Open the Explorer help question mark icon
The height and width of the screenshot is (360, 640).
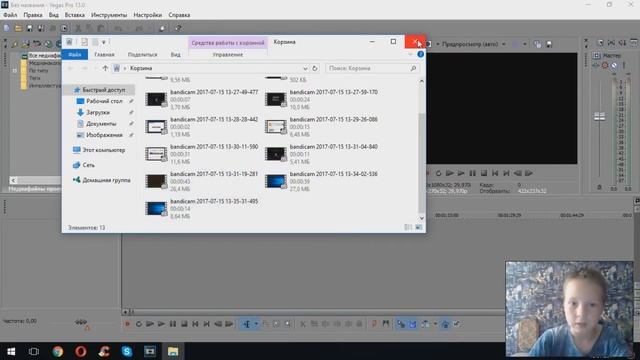(x=420, y=54)
